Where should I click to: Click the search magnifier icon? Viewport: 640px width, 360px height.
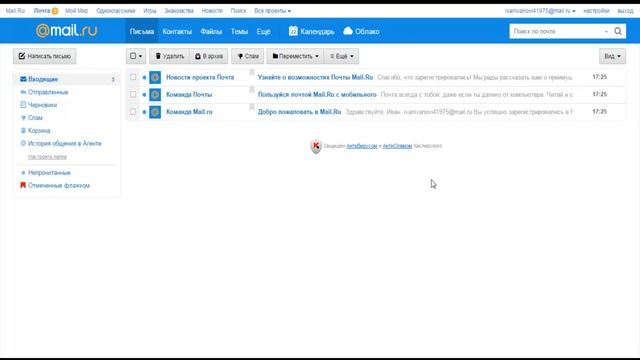tap(618, 31)
